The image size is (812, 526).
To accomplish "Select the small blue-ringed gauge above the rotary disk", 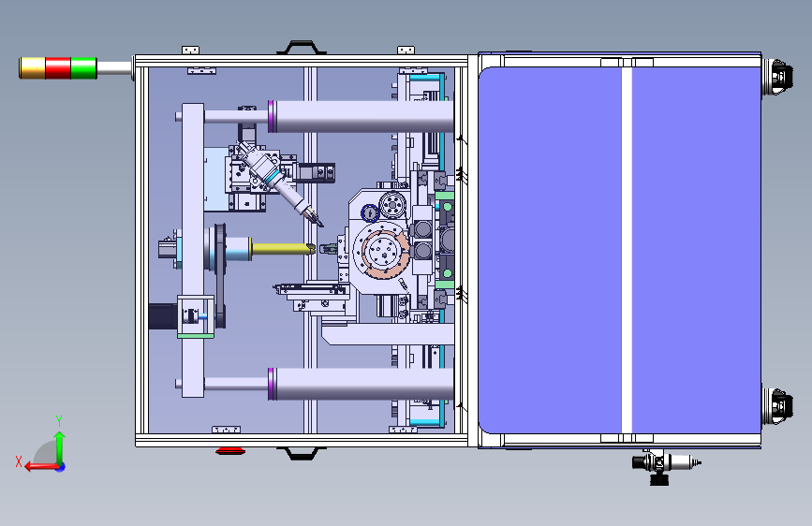I will pyautogui.click(x=370, y=212).
